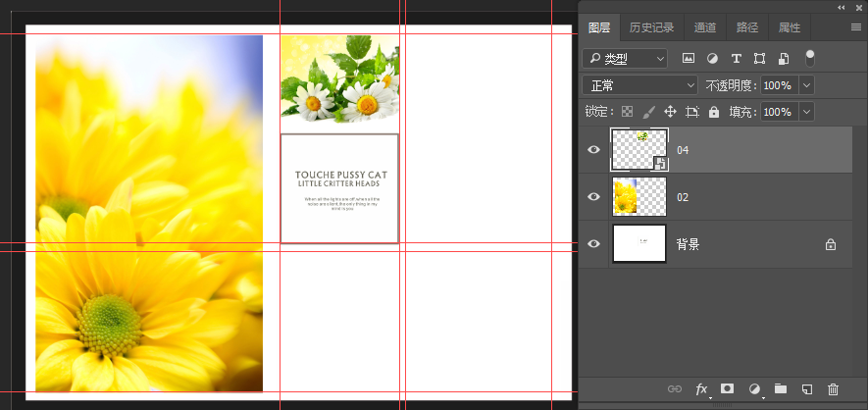Click the link layers chain icon
The image size is (868, 410).
coord(674,389)
